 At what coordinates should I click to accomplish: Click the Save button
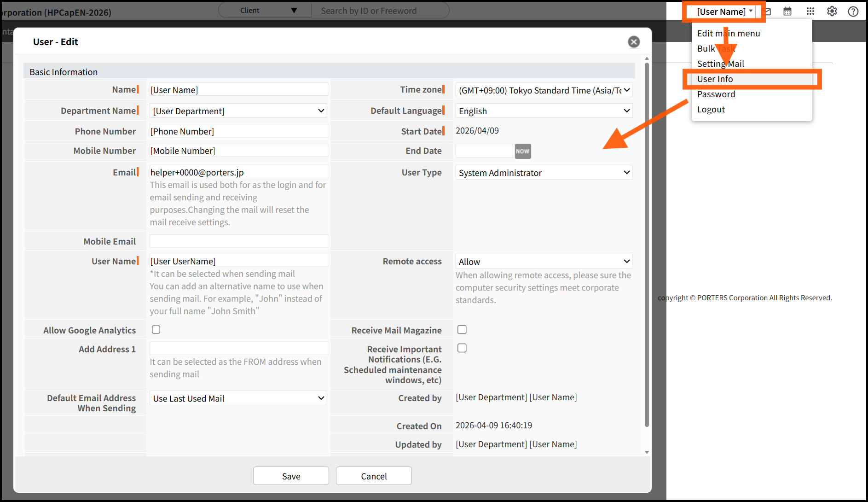click(291, 476)
